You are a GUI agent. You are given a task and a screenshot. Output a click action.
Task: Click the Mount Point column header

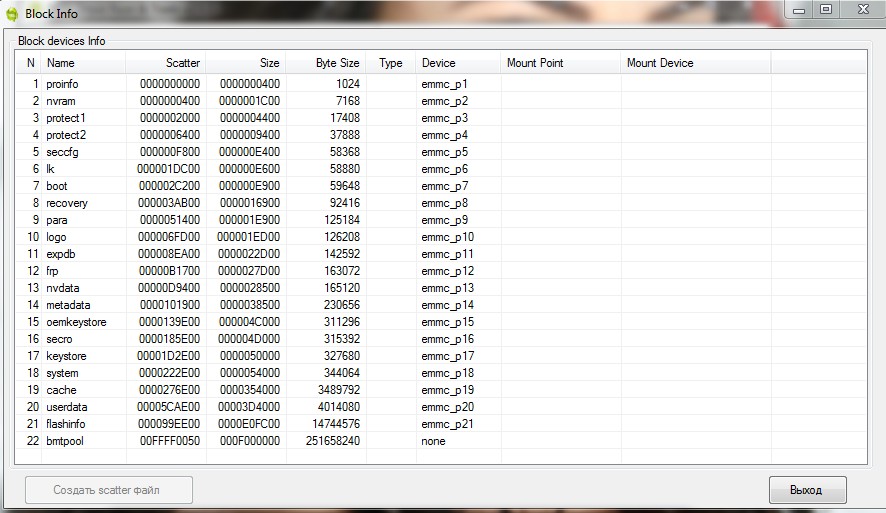[560, 63]
